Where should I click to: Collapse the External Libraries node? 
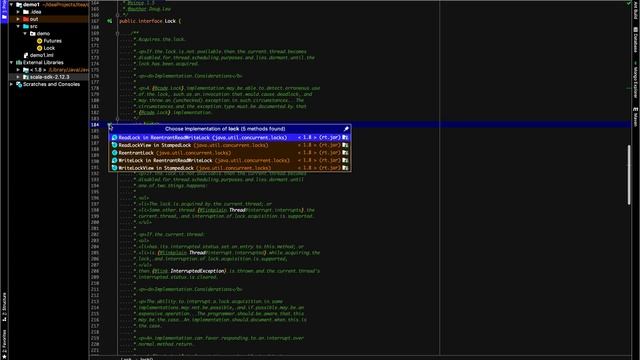coord(11,62)
